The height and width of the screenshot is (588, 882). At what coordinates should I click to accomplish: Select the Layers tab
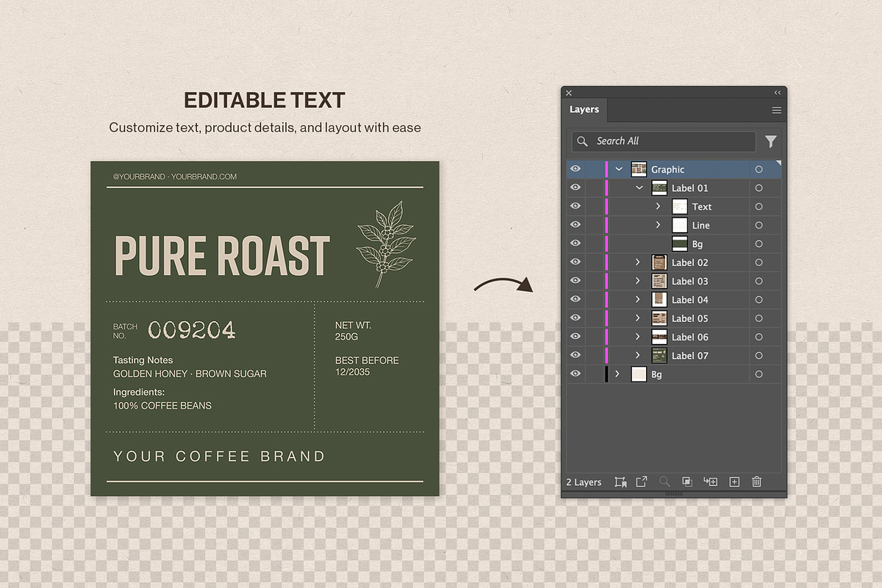pyautogui.click(x=584, y=110)
